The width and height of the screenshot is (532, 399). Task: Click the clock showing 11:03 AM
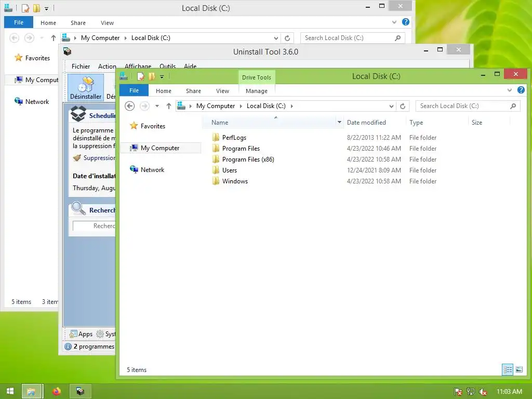point(509,392)
